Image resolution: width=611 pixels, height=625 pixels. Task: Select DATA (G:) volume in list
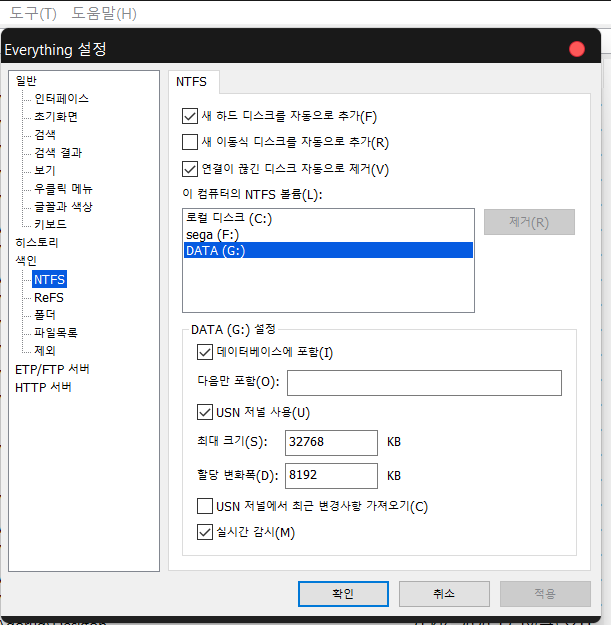[x=328, y=250]
